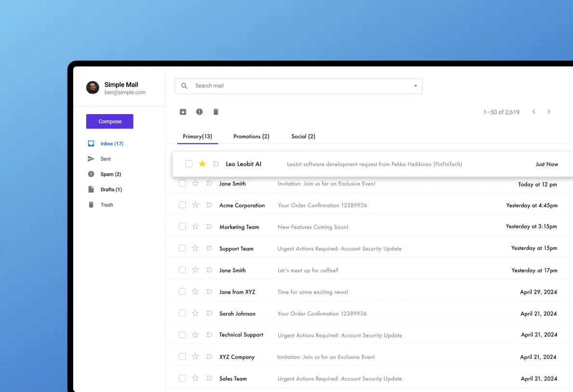The image size is (573, 392).
Task: Click the Search mail input field
Action: pyautogui.click(x=299, y=86)
